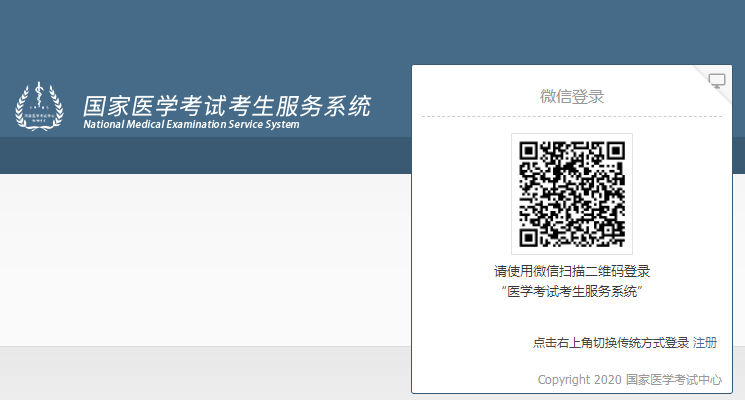Screen dimensions: 745x400
Task: Click the quoted “医学考试考生服务系统” text under QR
Action: pyautogui.click(x=571, y=291)
